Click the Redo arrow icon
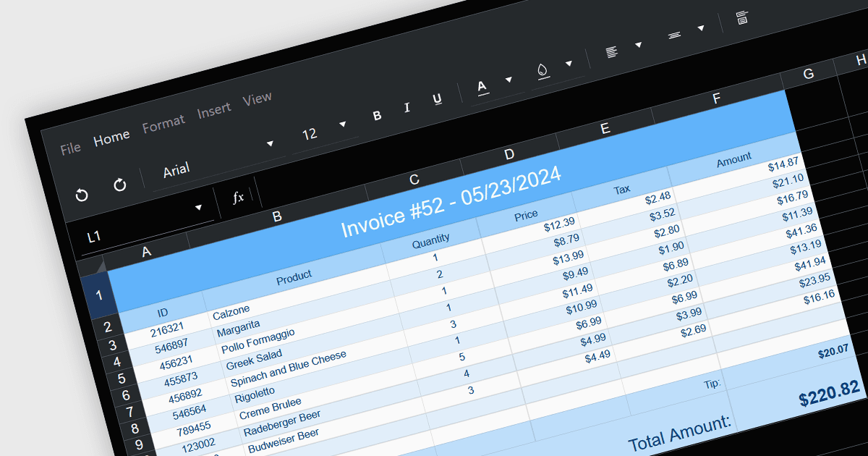Image resolution: width=868 pixels, height=456 pixels. 120,185
